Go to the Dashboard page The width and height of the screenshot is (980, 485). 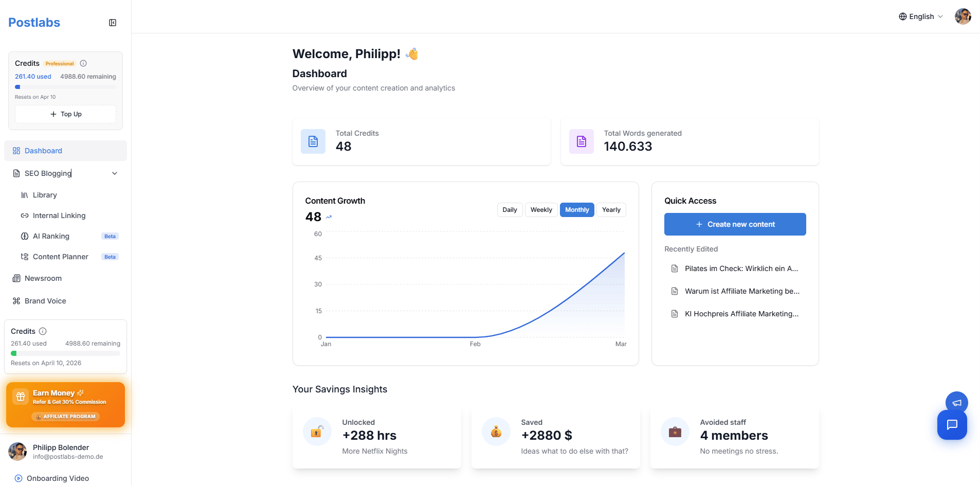coord(43,151)
